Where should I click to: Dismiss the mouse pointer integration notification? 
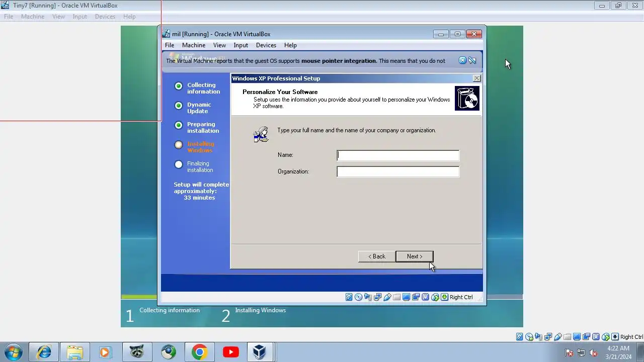[462, 60]
